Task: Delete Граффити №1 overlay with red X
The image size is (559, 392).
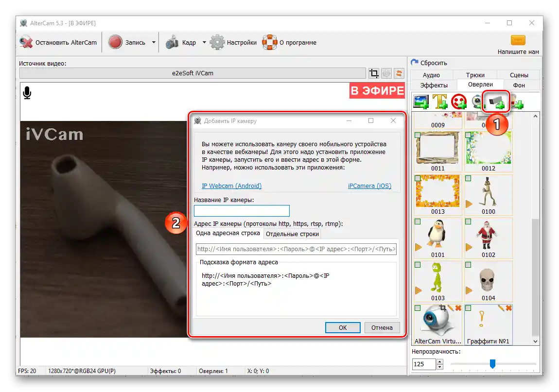Action: [509, 308]
